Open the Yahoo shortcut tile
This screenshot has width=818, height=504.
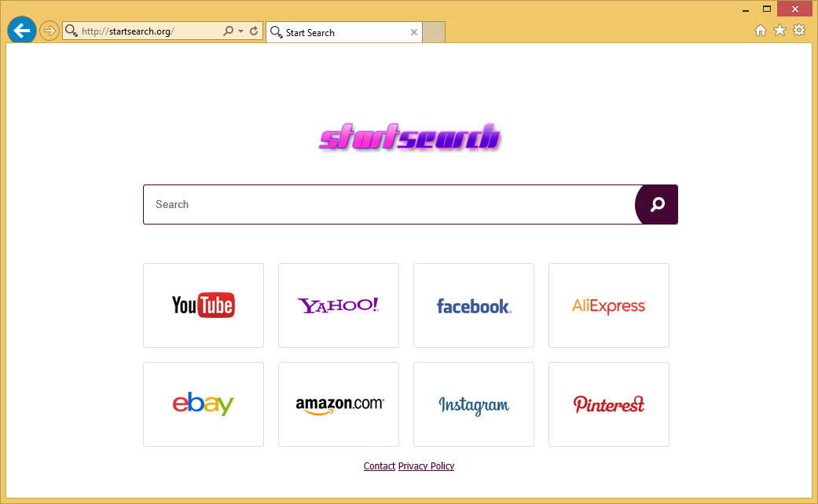click(x=338, y=305)
